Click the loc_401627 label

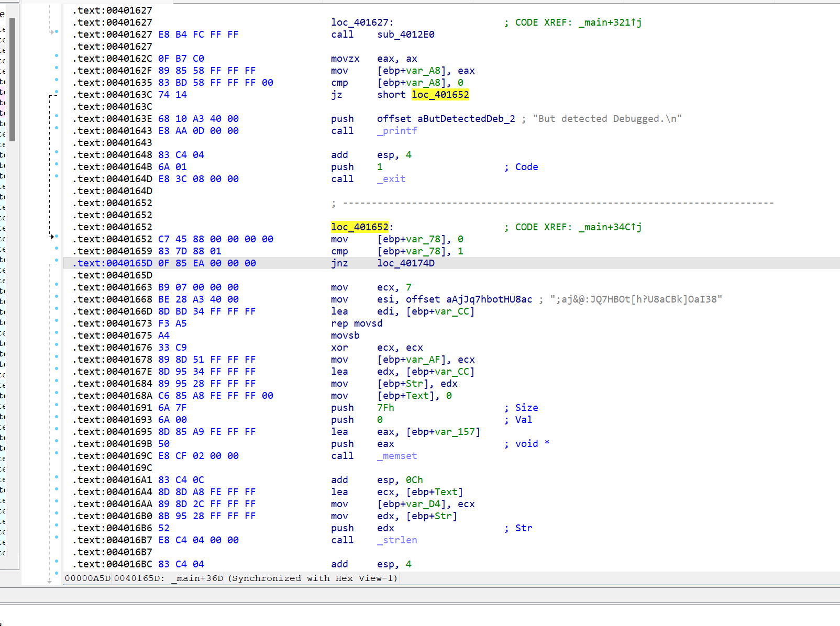click(x=360, y=23)
